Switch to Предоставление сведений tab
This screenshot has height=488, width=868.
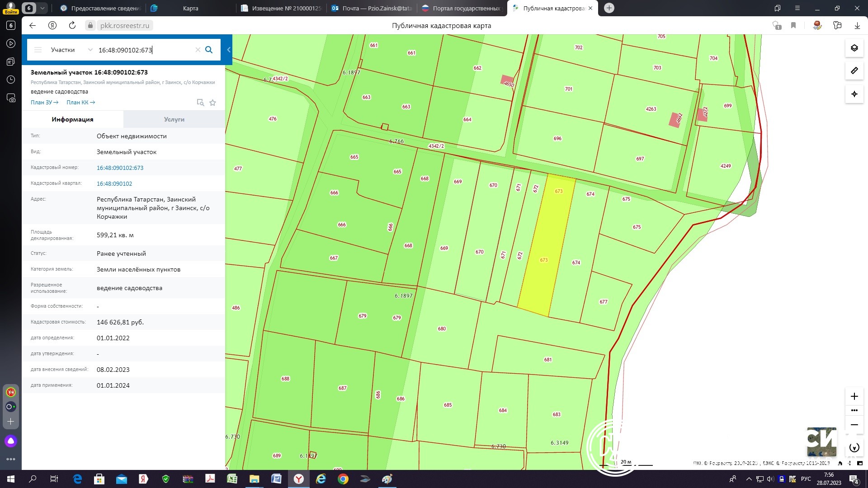[100, 8]
